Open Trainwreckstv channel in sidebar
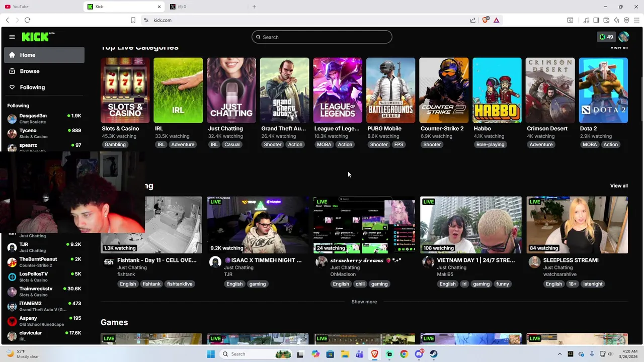The image size is (644, 362). tap(44, 292)
